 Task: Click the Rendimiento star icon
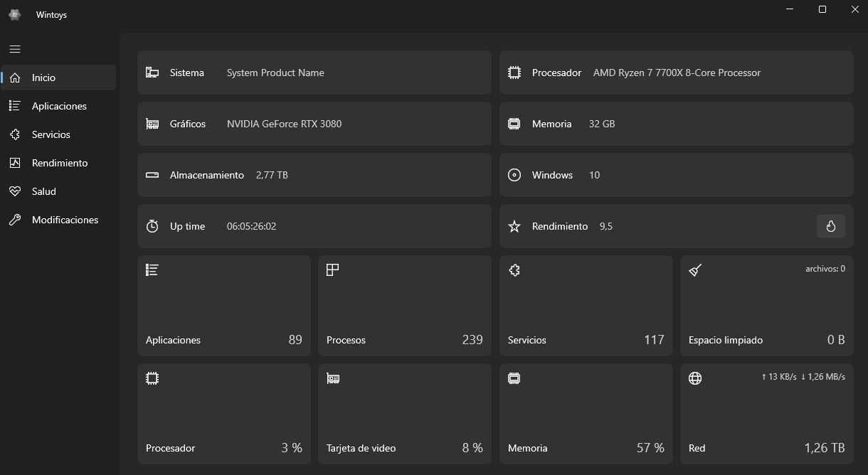tap(514, 226)
